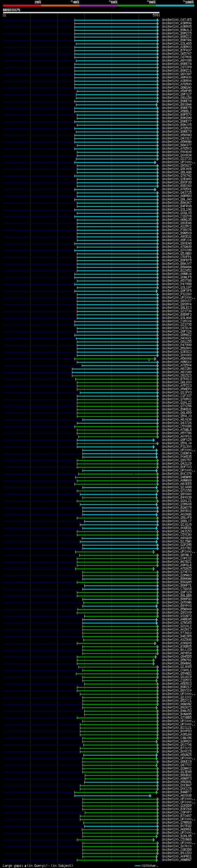Click the label UniRef100_Q7Y256
This screenshot has width=197, height=868.
(x=177, y=406)
